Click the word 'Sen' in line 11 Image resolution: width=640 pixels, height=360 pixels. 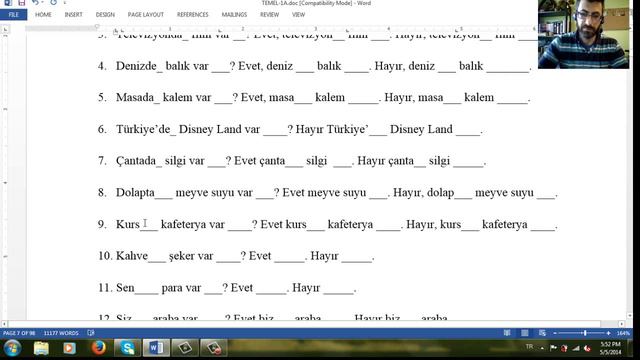(125, 288)
